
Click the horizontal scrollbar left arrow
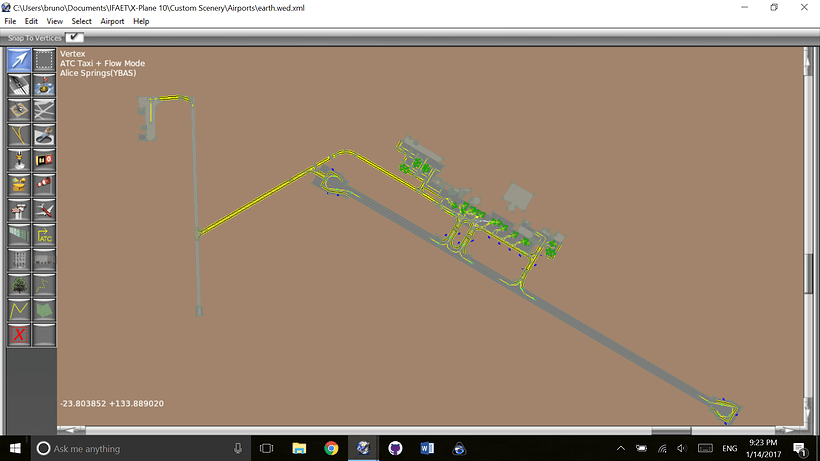click(x=70, y=430)
